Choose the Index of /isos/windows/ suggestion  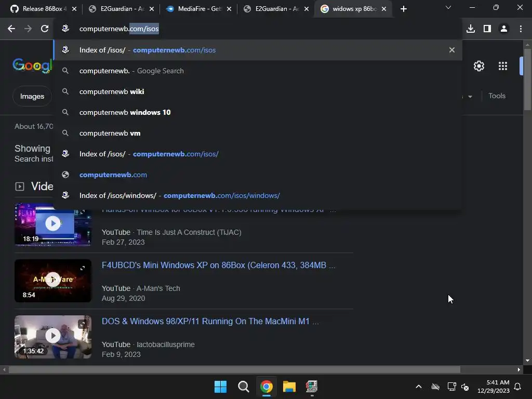pyautogui.click(x=258, y=195)
